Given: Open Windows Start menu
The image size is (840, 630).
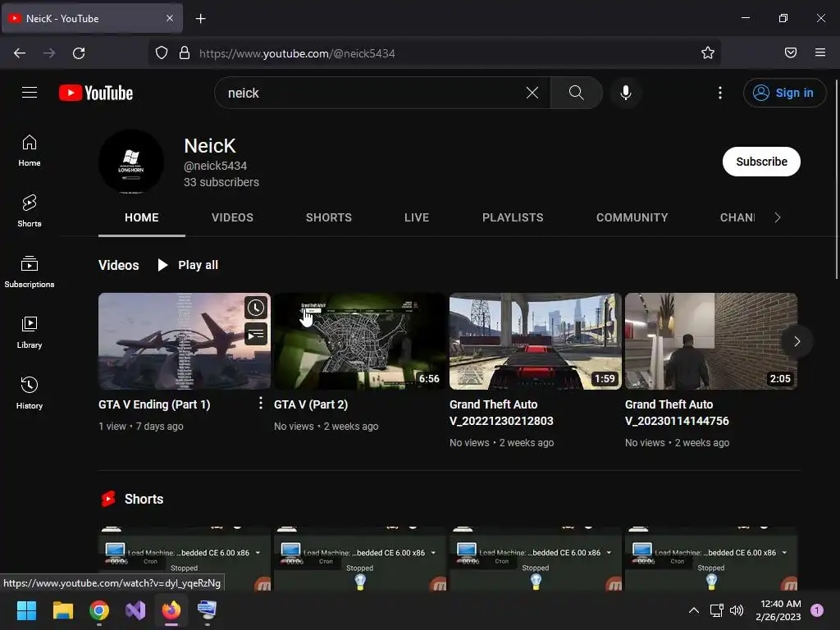Looking at the screenshot, I should tap(26, 610).
